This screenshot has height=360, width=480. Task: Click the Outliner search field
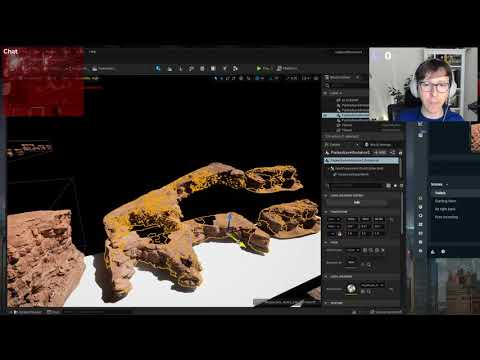tap(348, 85)
